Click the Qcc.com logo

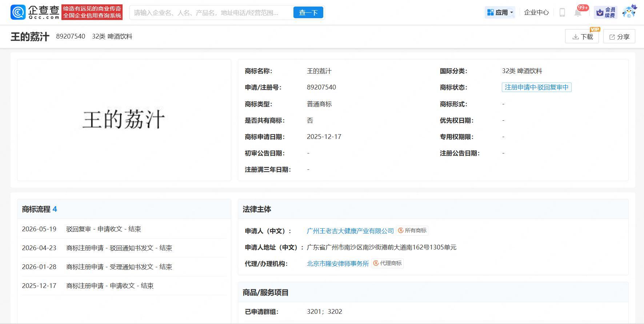point(35,12)
